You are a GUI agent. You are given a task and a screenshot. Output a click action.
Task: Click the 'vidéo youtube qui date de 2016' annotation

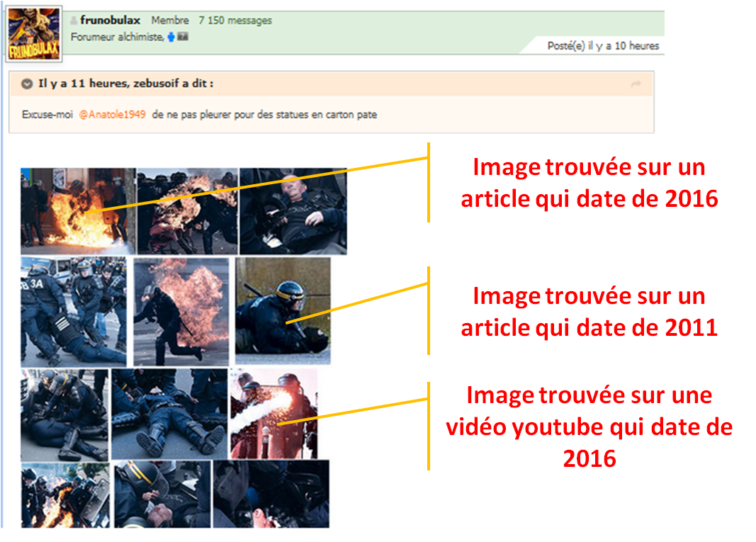[x=589, y=427]
